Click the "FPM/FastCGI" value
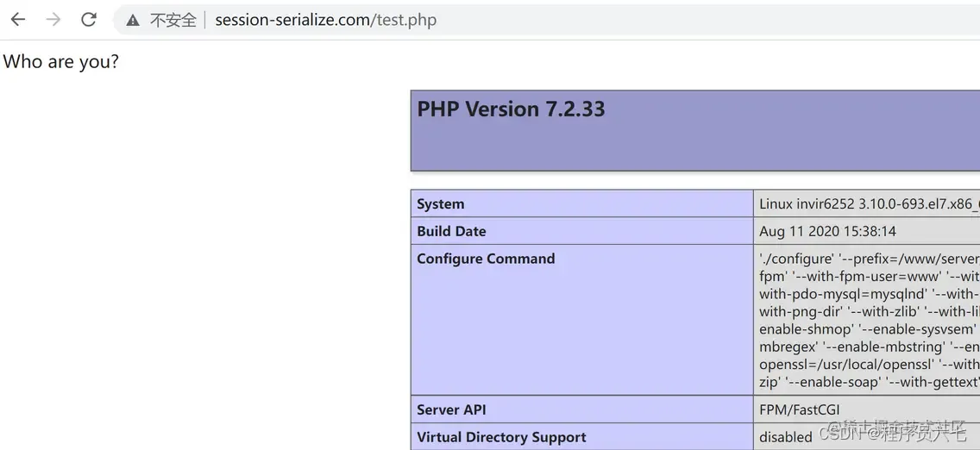Viewport: 980px width, 450px height. [x=800, y=410]
